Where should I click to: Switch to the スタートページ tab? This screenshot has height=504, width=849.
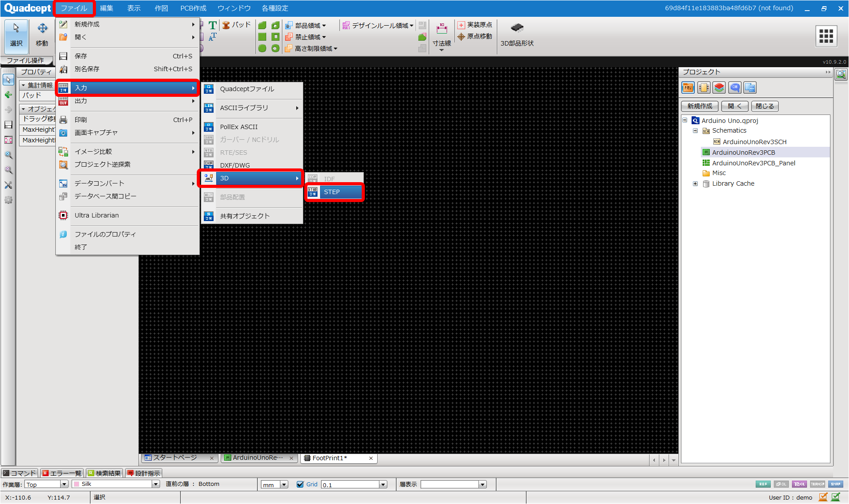[x=175, y=458]
